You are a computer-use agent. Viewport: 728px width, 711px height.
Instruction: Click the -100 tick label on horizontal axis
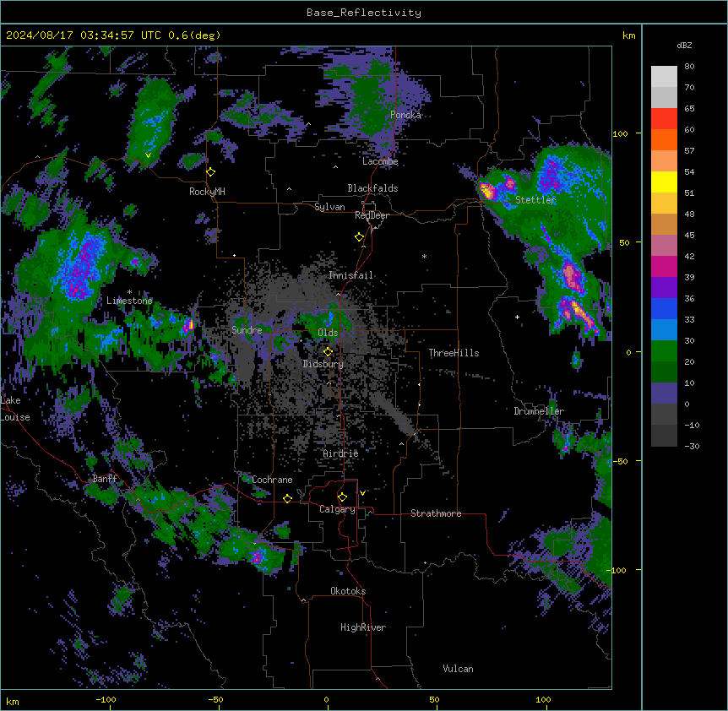pyautogui.click(x=106, y=699)
